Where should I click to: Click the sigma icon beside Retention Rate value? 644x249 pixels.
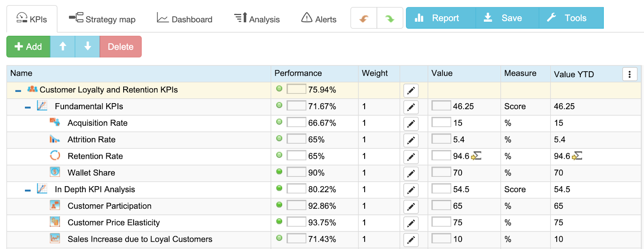(x=477, y=156)
